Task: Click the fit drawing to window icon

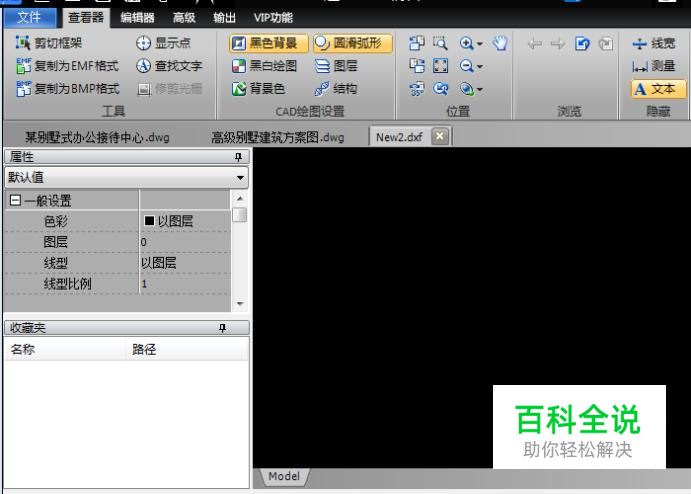Action: tap(440, 66)
